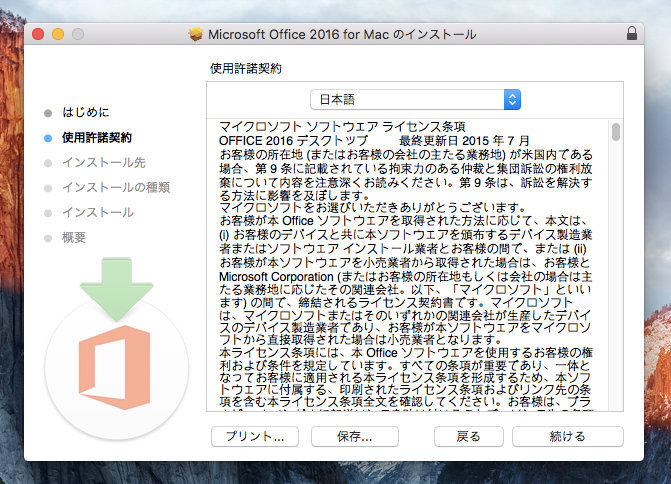Close the installer window with red button

[x=38, y=34]
